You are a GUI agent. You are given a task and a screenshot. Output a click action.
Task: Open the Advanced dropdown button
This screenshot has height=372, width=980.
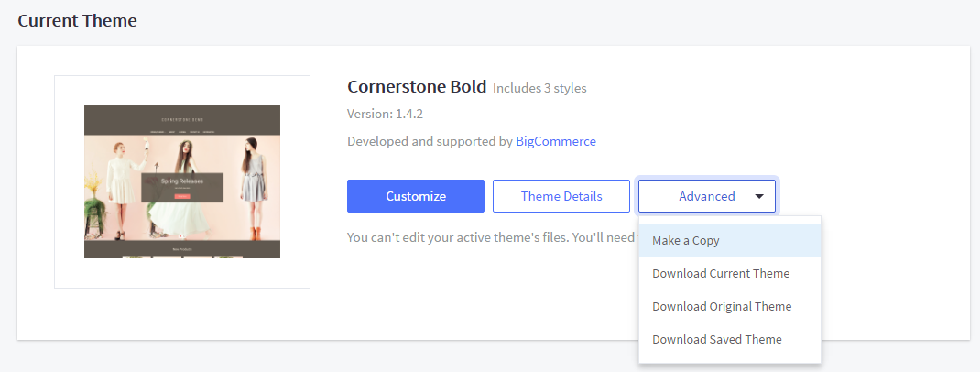pos(706,196)
